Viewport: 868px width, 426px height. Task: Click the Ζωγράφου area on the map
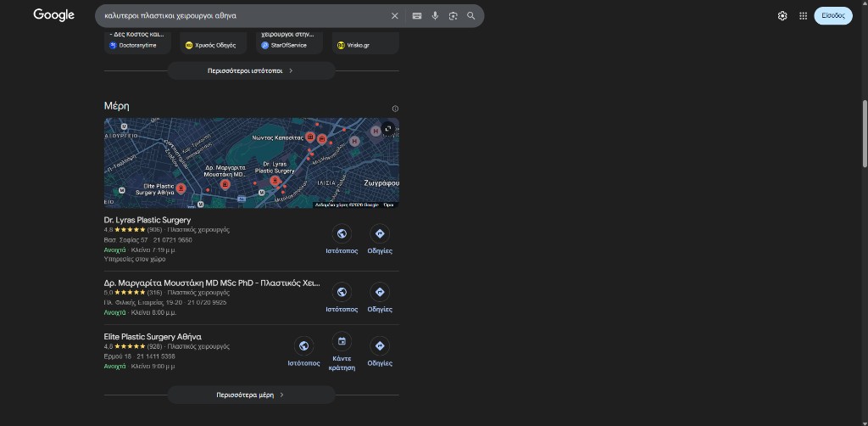pos(381,182)
